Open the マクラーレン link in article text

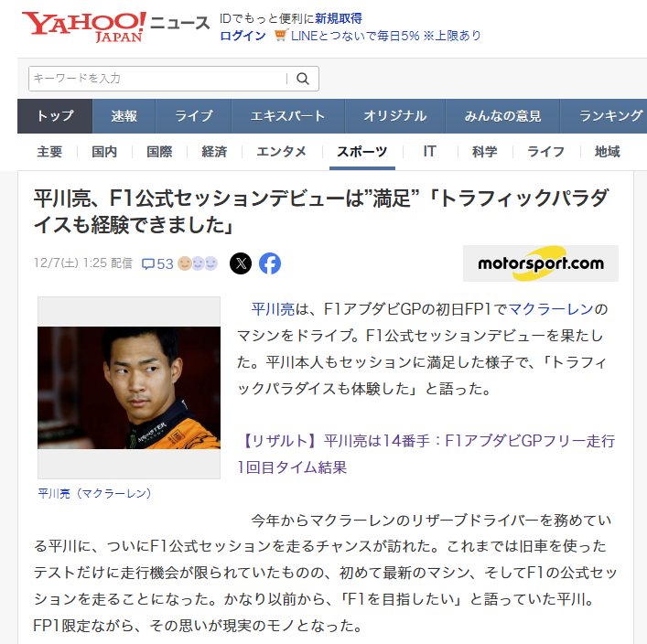(551, 308)
